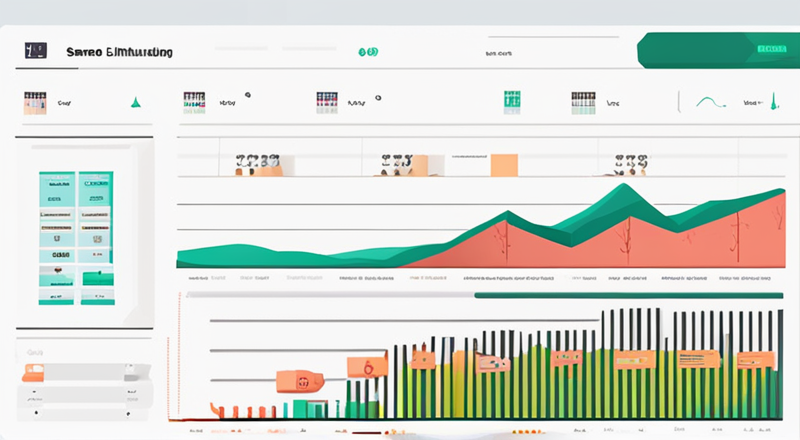Viewport: 800px width, 440px height.
Task: Select the bottom-left dot in the lower-left panel
Action: pyautogui.click(x=36, y=412)
